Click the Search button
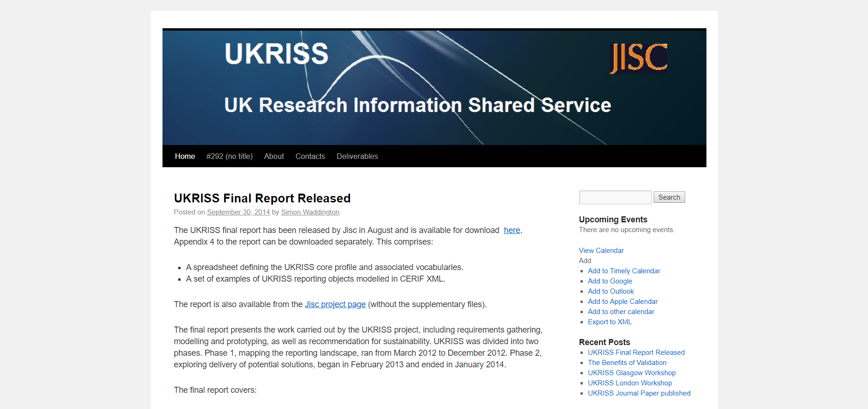 (x=669, y=197)
